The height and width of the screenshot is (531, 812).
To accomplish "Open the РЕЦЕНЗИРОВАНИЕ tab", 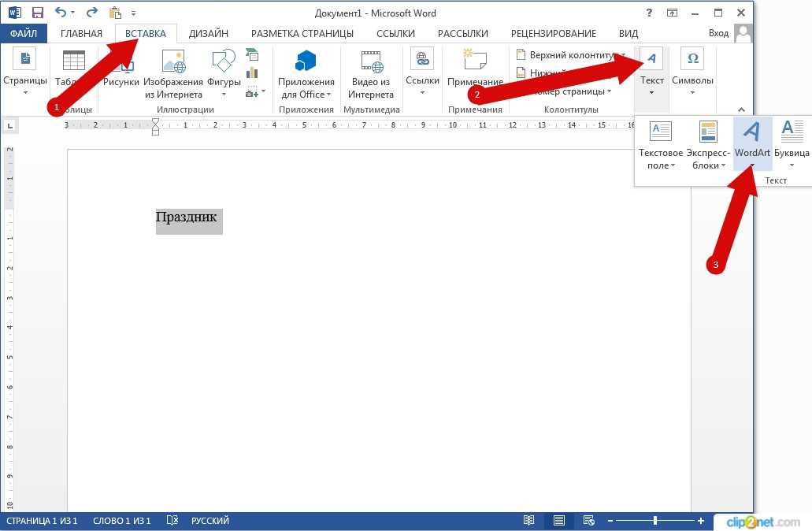I will tap(554, 34).
